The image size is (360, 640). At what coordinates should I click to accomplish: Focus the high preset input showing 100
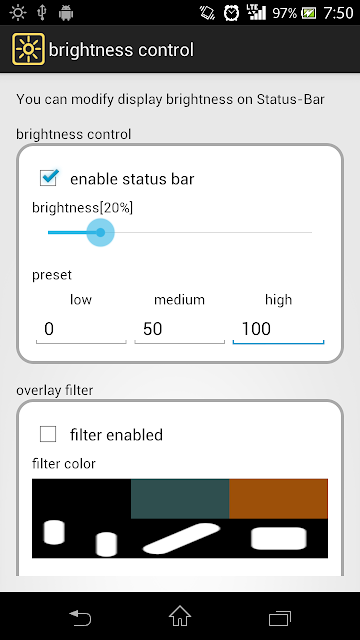point(278,330)
